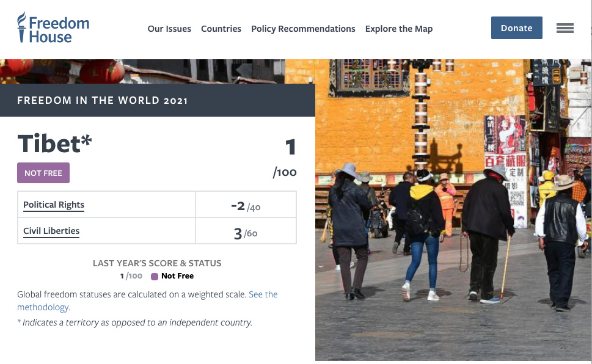Go to the Countries menu item

[221, 29]
